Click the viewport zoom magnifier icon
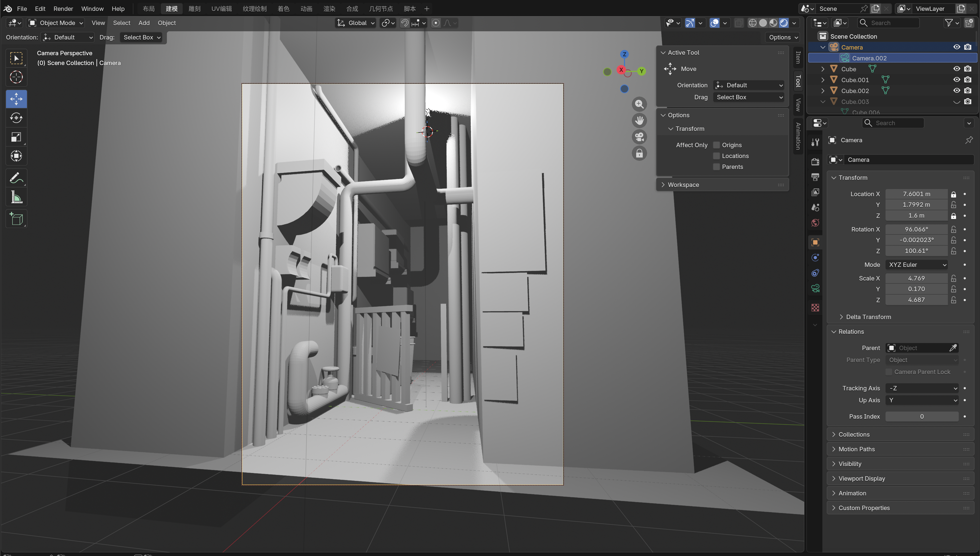This screenshot has width=980, height=556. 639,104
